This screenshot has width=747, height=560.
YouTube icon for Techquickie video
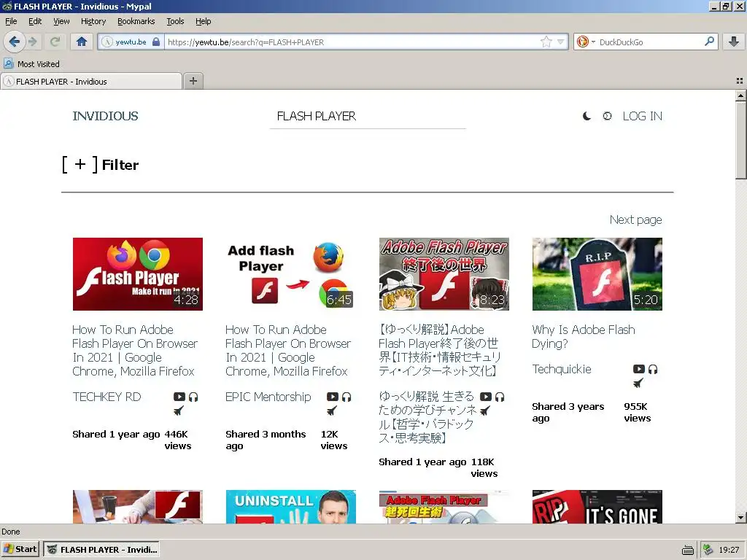(x=639, y=369)
